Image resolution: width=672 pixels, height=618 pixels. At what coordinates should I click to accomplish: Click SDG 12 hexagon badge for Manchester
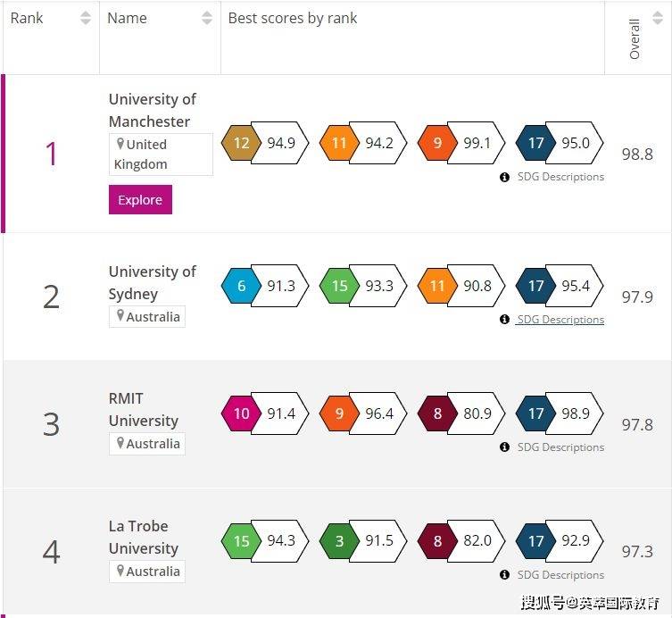(241, 143)
